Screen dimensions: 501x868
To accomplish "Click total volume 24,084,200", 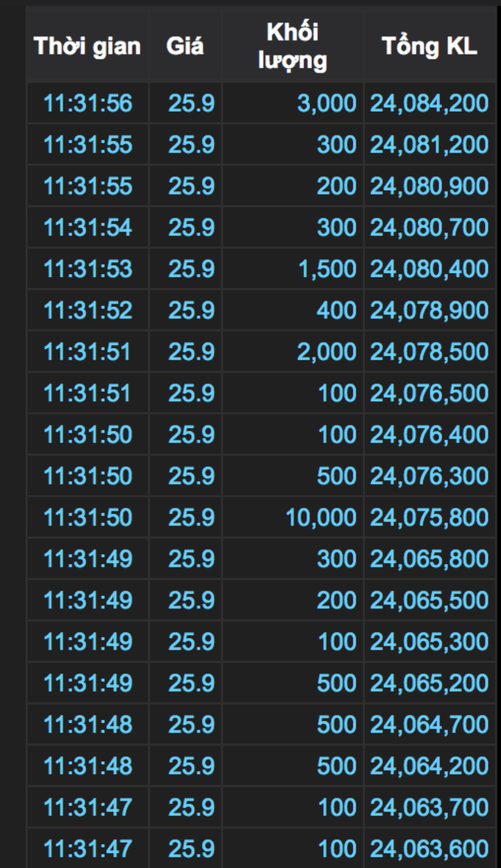I will (429, 103).
